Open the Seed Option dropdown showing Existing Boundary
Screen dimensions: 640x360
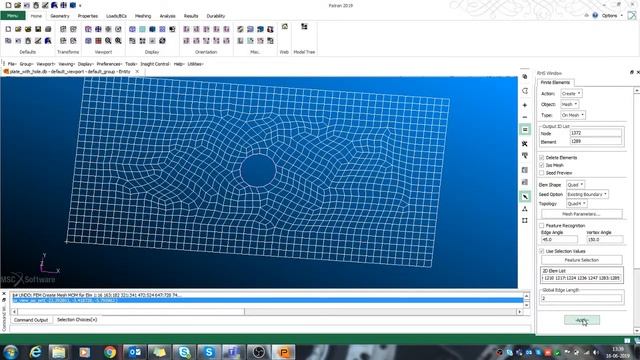point(587,194)
